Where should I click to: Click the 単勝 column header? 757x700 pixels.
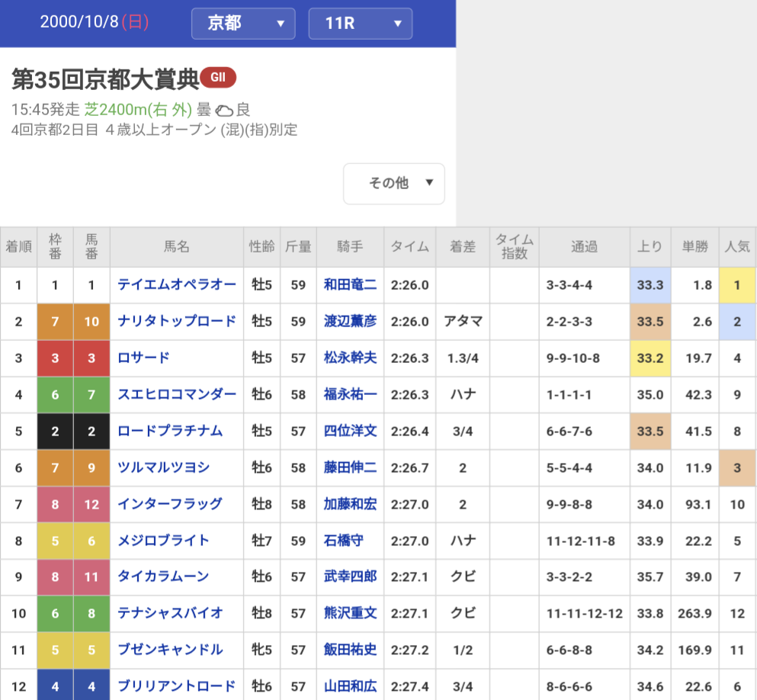coord(694,247)
